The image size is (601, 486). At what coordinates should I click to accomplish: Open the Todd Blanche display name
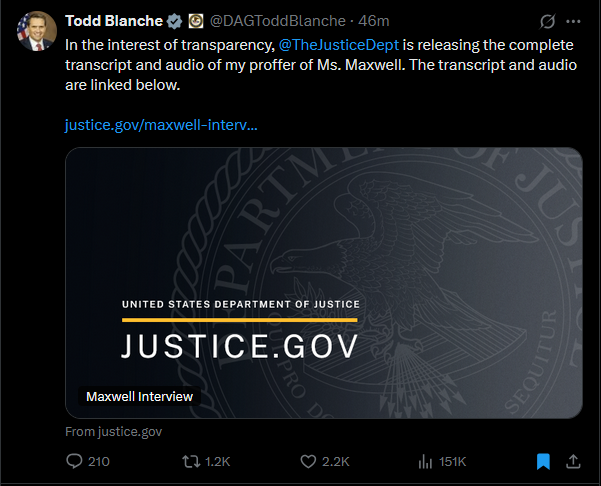click(x=113, y=21)
